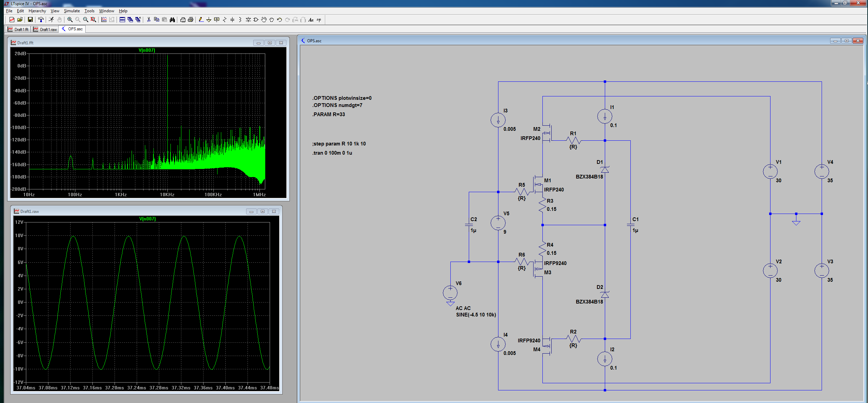Image resolution: width=868 pixels, height=403 pixels.
Task: Open the Control Panel hammer icon
Action: (41, 20)
